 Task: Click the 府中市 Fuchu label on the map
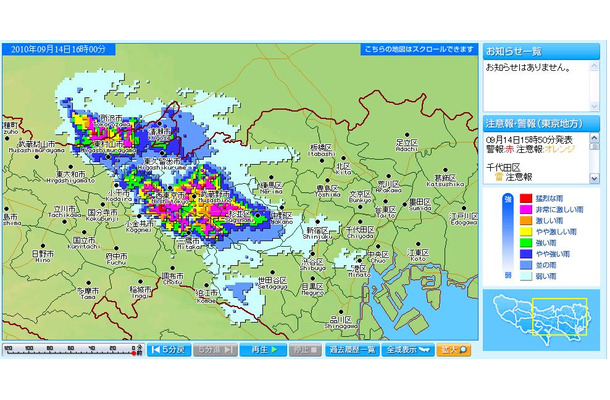116,259
